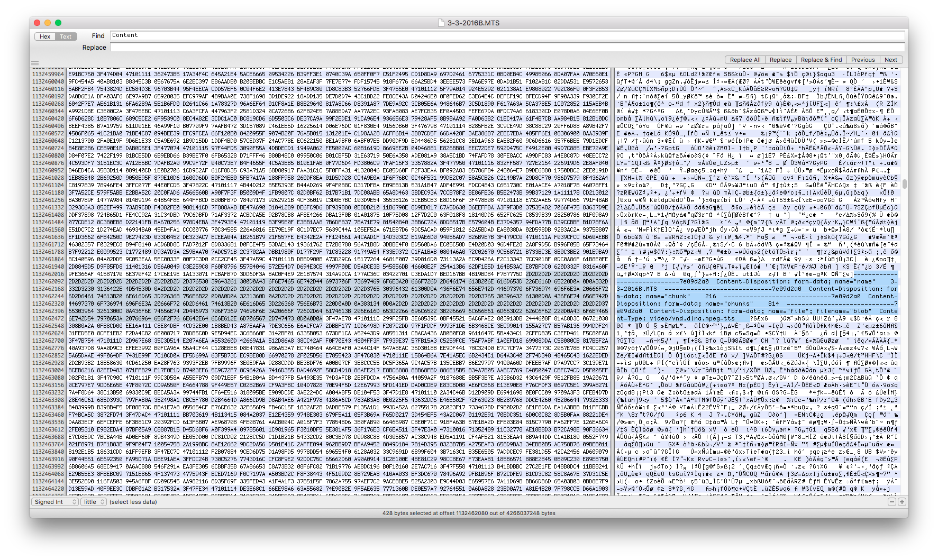Click line offset 1132463612
The image size is (938, 560).
[48, 429]
